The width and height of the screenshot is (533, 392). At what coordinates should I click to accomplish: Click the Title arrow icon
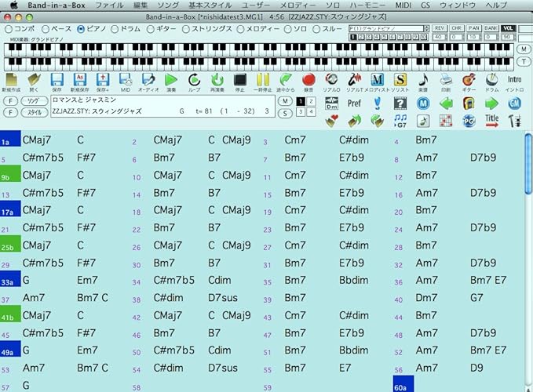pos(492,121)
